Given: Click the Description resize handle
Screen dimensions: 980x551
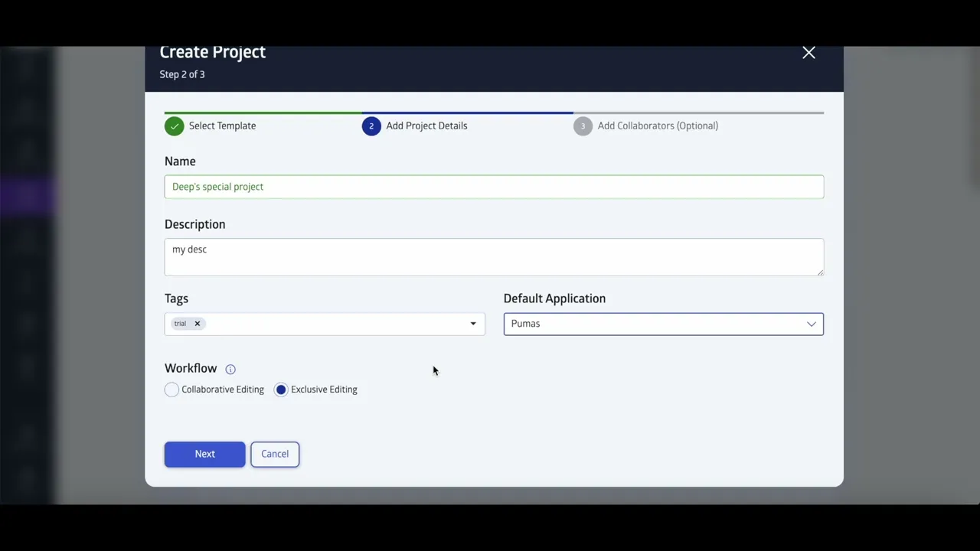Looking at the screenshot, I should pyautogui.click(x=820, y=272).
